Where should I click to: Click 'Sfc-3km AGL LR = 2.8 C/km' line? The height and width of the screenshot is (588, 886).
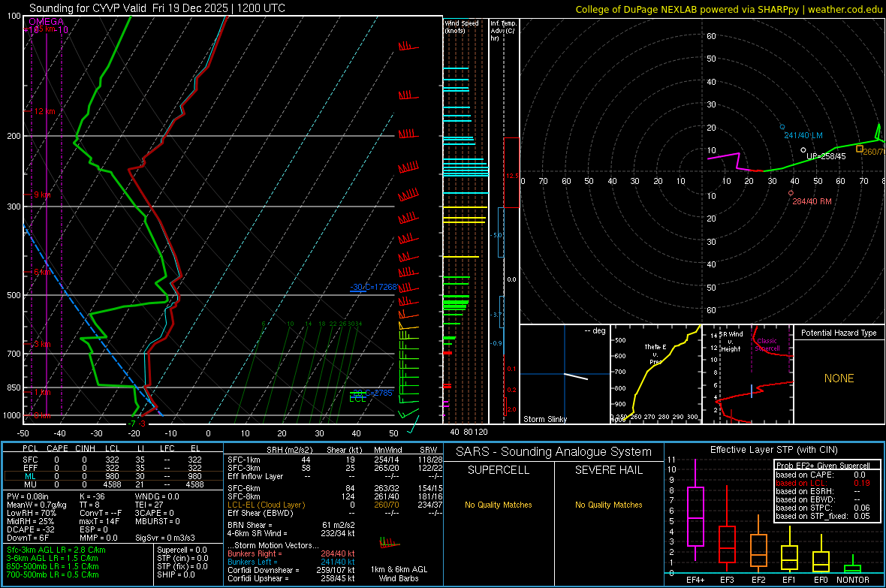coord(56,550)
